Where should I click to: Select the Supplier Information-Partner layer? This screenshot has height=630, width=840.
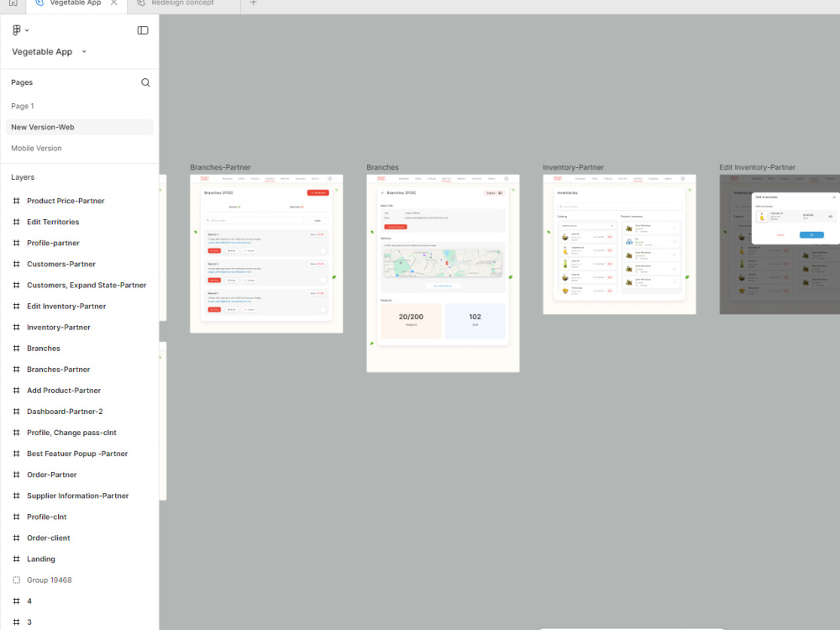79,496
